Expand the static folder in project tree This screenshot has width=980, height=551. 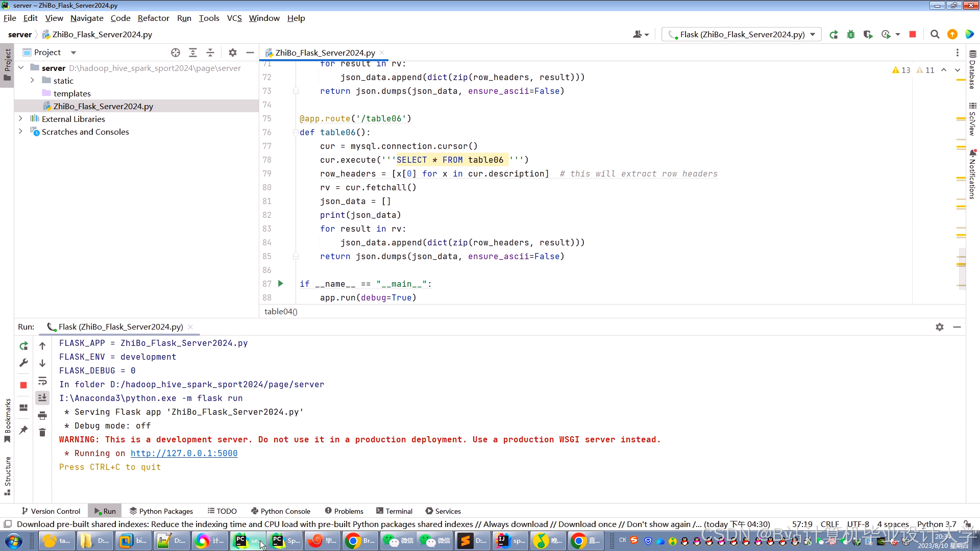[x=32, y=81]
